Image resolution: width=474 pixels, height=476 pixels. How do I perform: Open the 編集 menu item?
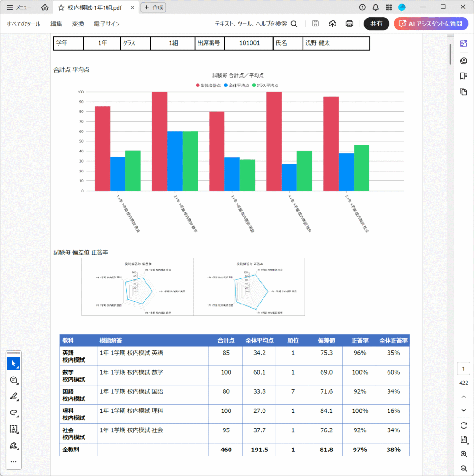pos(56,24)
